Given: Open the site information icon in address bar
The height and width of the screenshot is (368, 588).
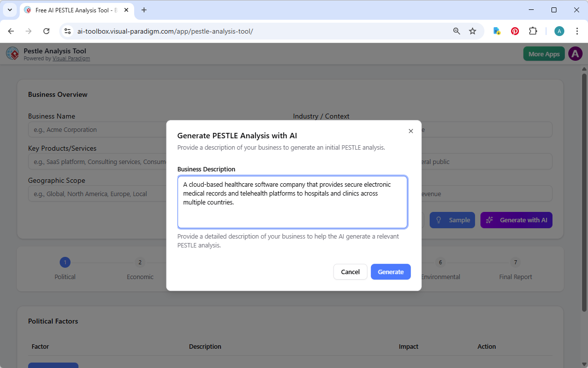Looking at the screenshot, I should 67,31.
